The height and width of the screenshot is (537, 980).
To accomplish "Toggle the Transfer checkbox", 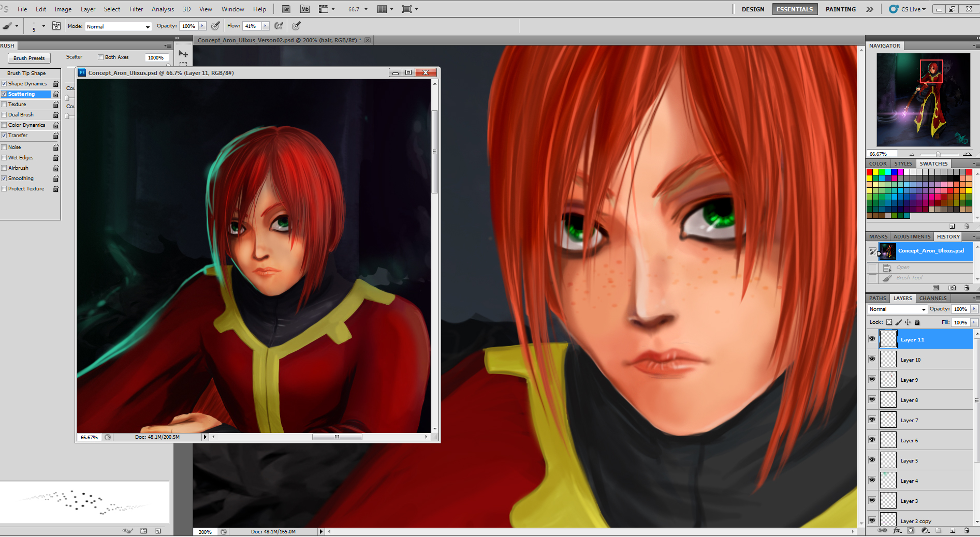I will [x=4, y=136].
